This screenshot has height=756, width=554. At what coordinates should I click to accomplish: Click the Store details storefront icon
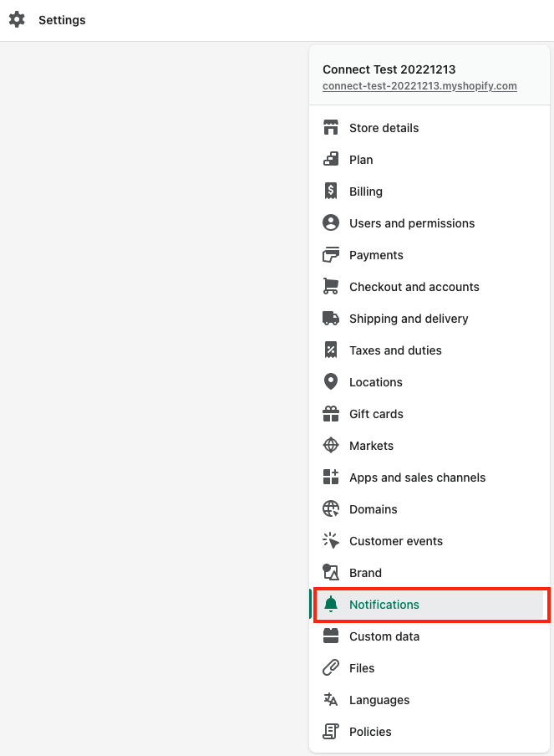coord(331,128)
